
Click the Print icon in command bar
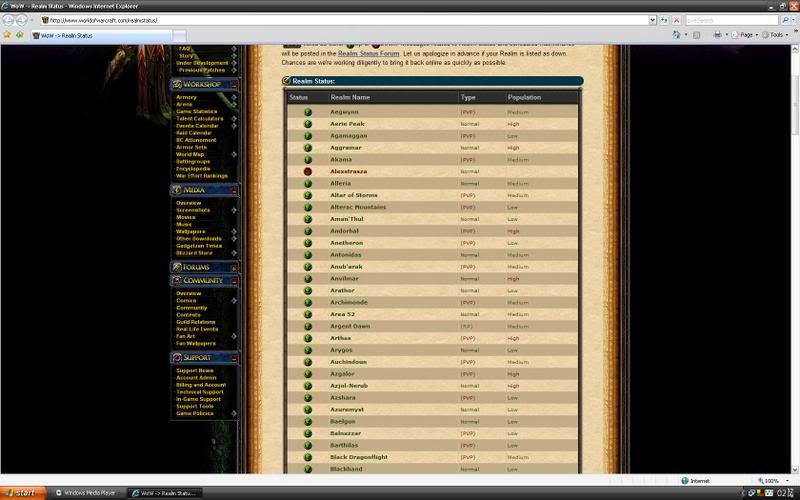tap(717, 35)
